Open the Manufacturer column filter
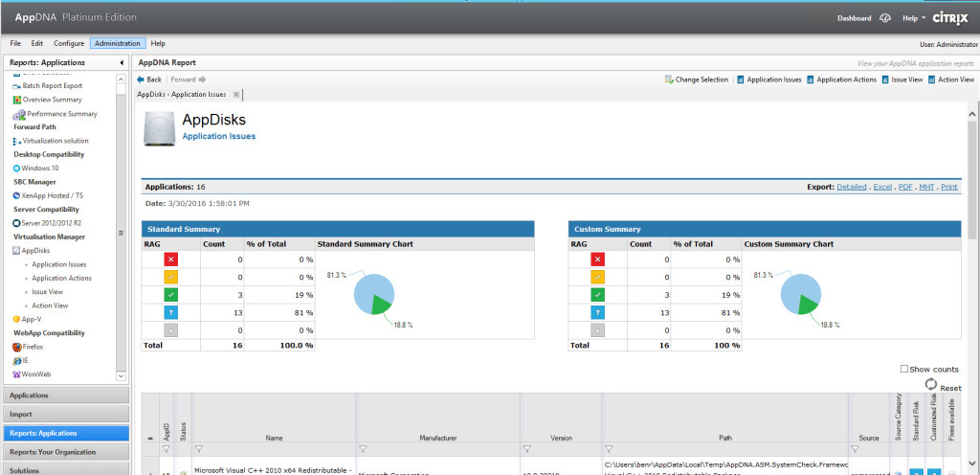The image size is (980, 475). tap(363, 448)
